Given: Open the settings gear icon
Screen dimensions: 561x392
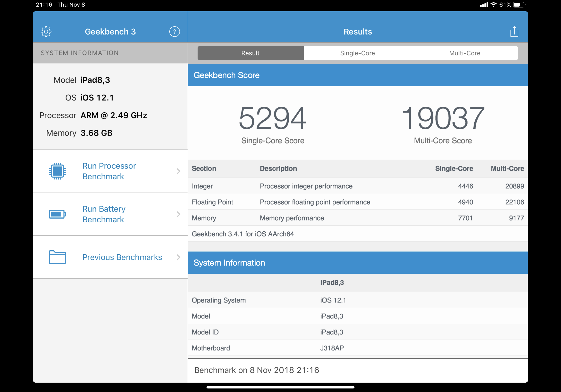Looking at the screenshot, I should tap(46, 31).
